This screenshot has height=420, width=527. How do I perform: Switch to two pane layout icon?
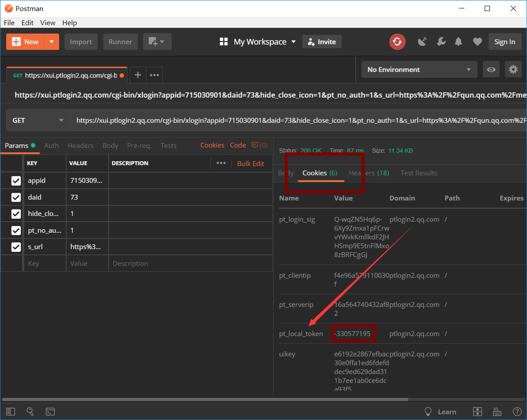(477, 412)
